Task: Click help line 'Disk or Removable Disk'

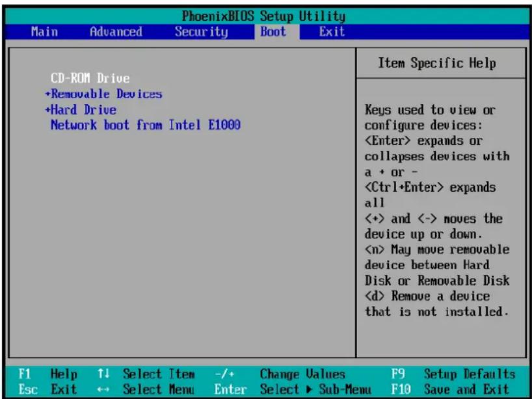Action: pyautogui.click(x=437, y=280)
